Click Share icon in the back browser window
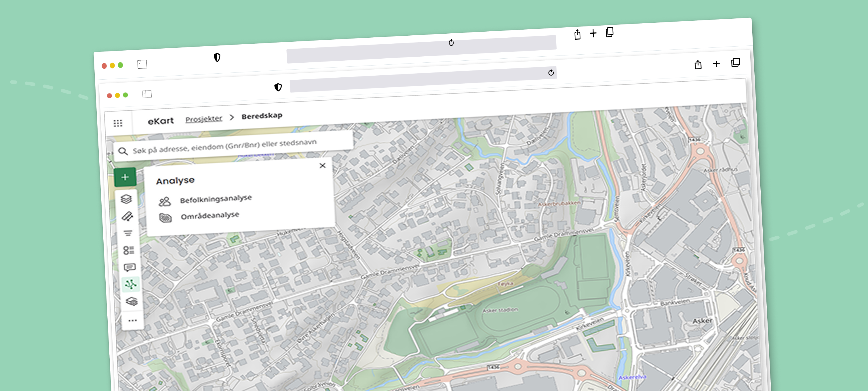868x391 pixels. coord(577,34)
